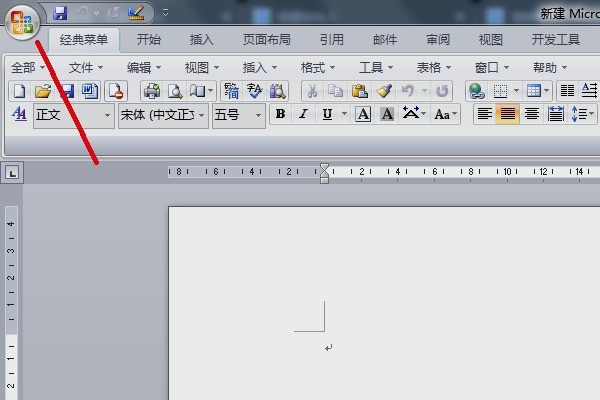Screen dimensions: 600x400
Task: Click Undo arrow in classic toolbar
Action: (408, 91)
